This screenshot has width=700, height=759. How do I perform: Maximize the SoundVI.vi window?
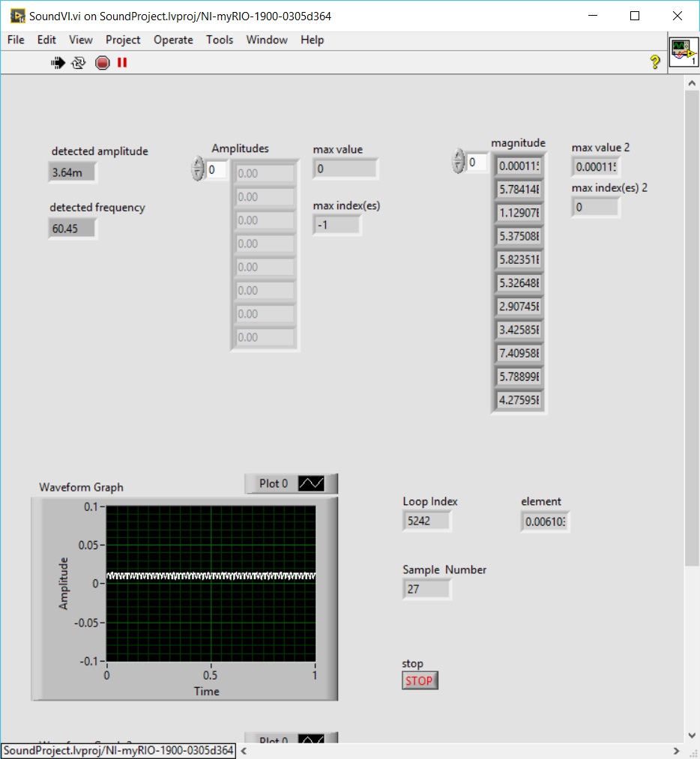pos(635,16)
